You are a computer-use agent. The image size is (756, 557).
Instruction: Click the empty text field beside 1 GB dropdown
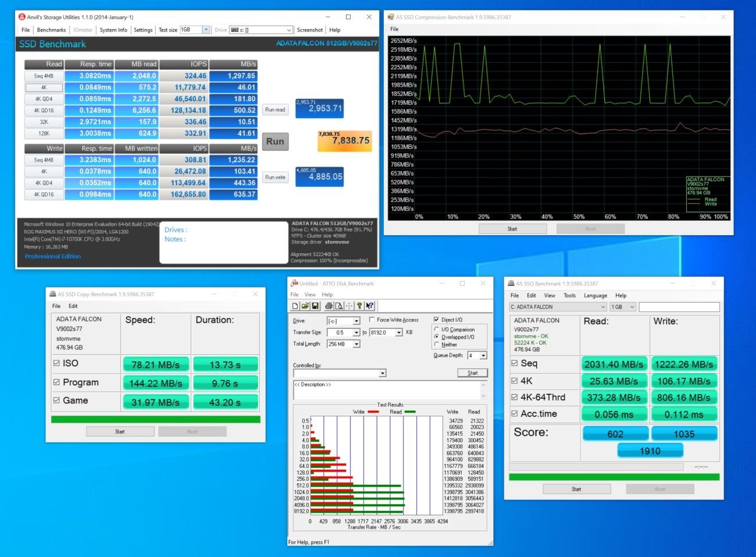tap(679, 307)
